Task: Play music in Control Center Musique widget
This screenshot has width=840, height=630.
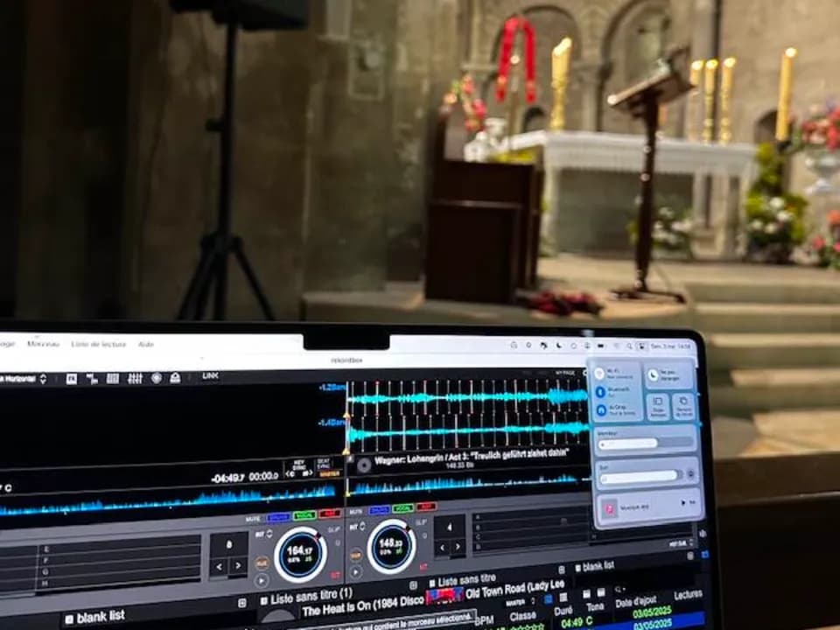Action: [x=683, y=503]
